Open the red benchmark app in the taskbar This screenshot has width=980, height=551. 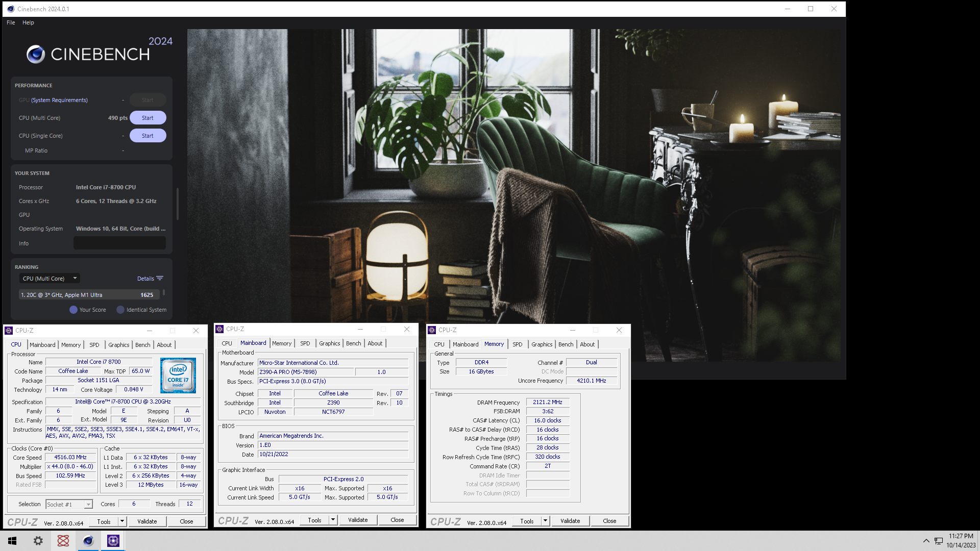click(x=63, y=541)
